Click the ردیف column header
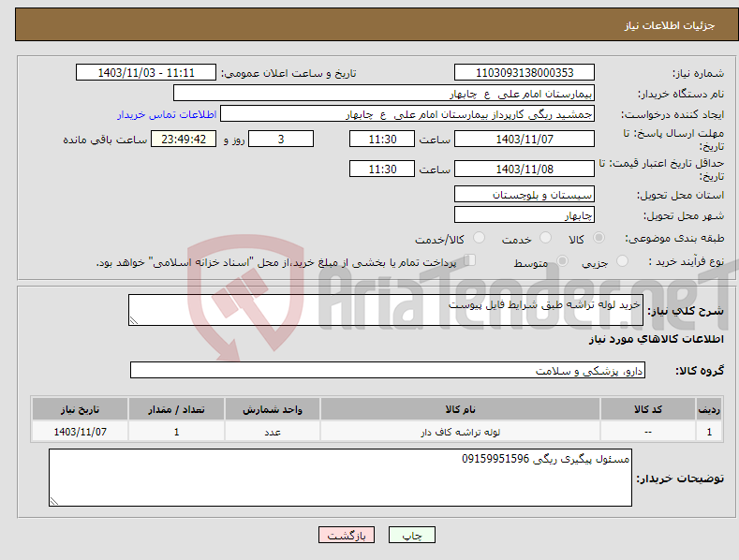The width and height of the screenshot is (739, 560). click(x=709, y=409)
